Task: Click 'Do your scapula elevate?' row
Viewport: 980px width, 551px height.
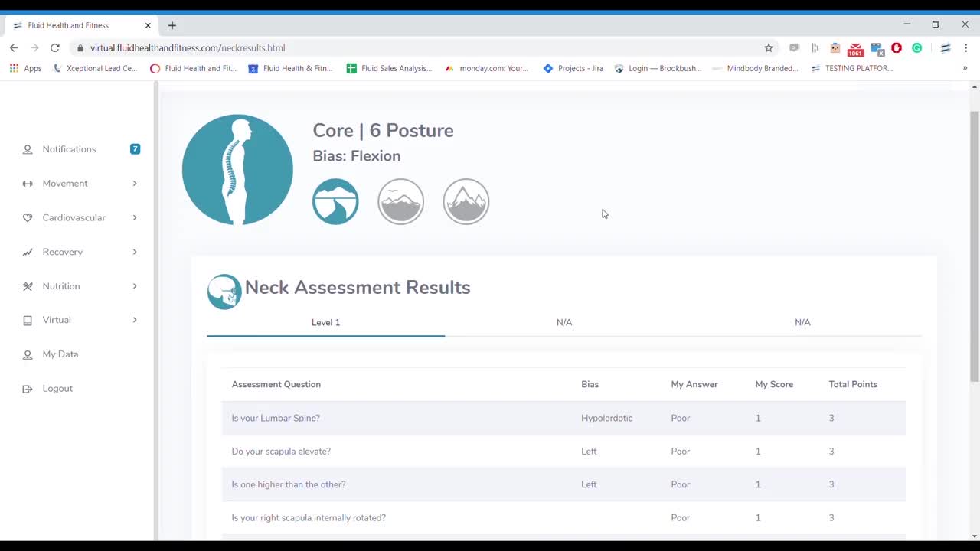Action: click(564, 452)
